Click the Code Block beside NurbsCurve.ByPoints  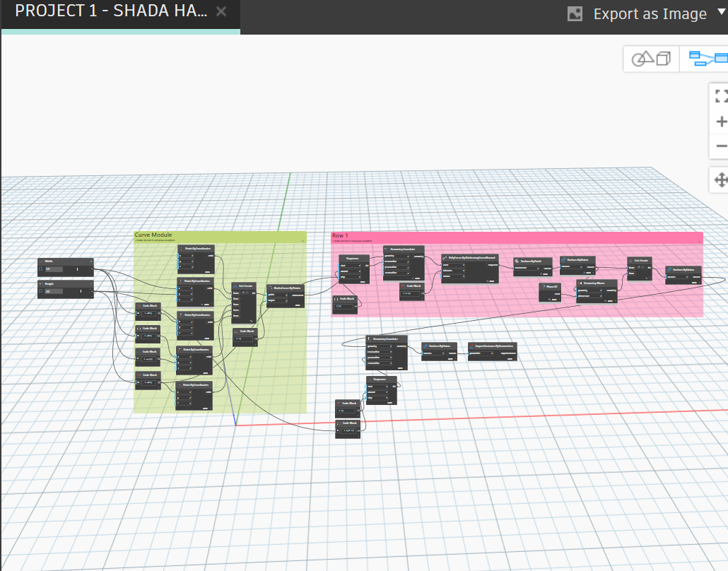click(x=245, y=338)
